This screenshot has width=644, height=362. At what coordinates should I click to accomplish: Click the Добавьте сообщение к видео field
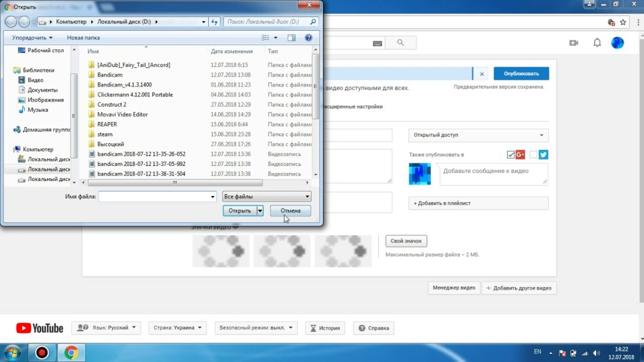point(494,174)
